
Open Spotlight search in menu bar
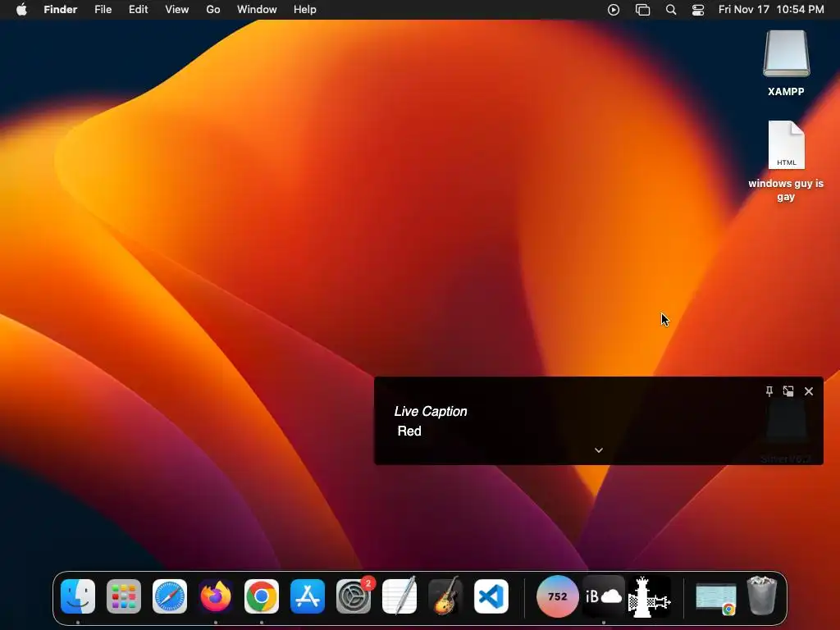tap(671, 10)
